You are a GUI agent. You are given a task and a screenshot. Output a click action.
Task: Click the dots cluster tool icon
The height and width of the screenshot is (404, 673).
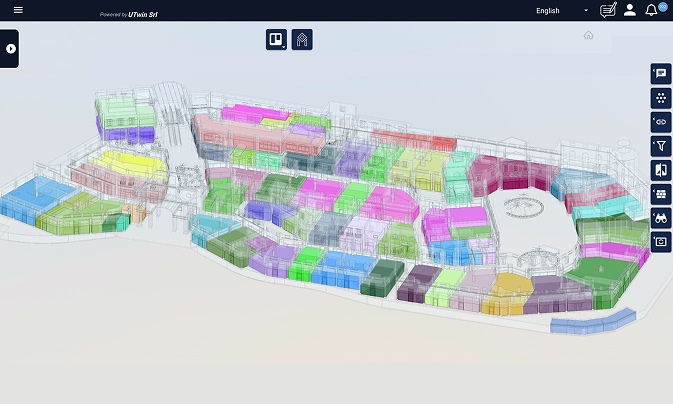(661, 98)
